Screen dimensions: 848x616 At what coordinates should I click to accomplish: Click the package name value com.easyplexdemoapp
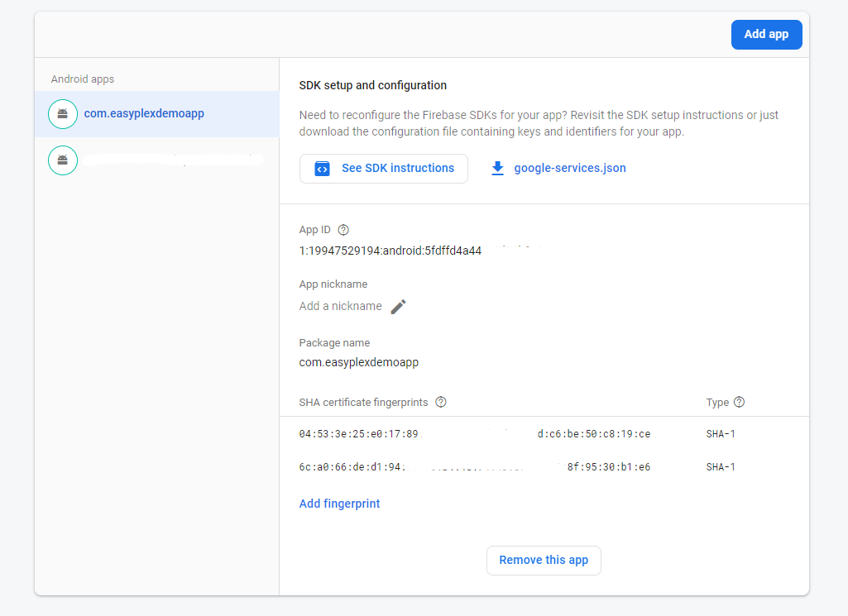tap(358, 362)
